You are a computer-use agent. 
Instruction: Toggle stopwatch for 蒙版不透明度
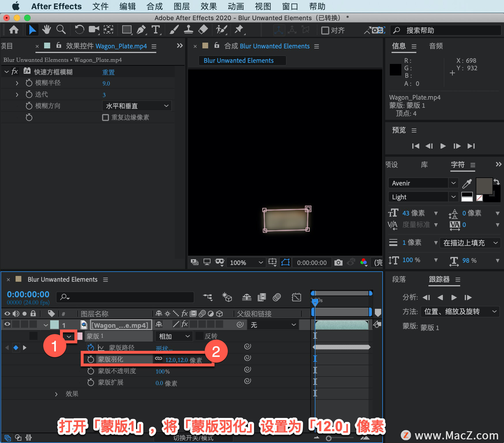point(91,371)
